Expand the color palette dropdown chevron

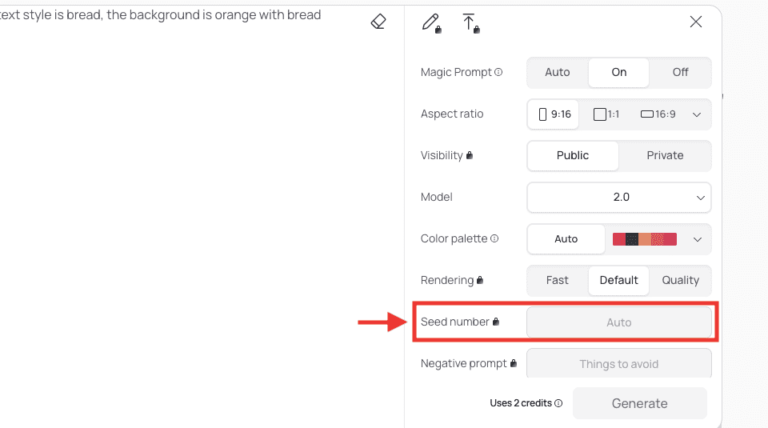pyautogui.click(x=697, y=239)
